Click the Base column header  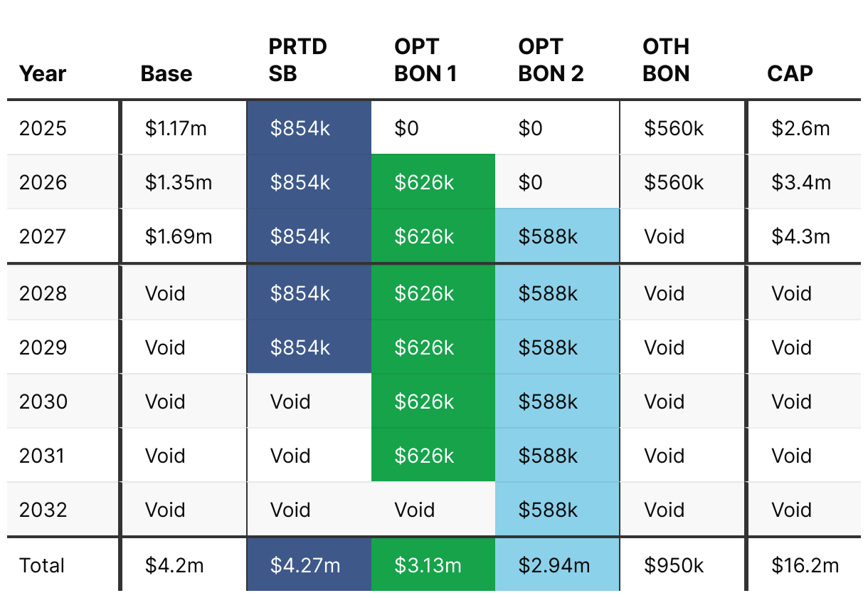(x=166, y=73)
